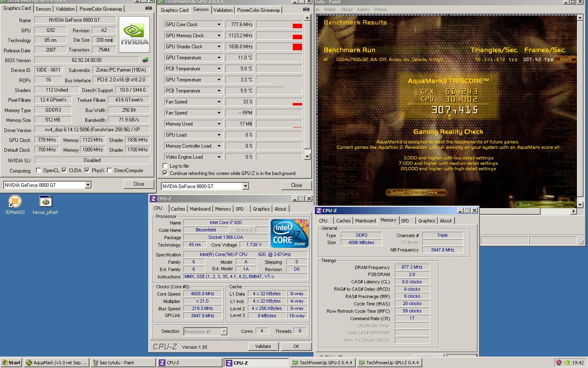This screenshot has width=588, height=368.
Task: Toggle the OpenCL checkbox
Action: tap(38, 171)
